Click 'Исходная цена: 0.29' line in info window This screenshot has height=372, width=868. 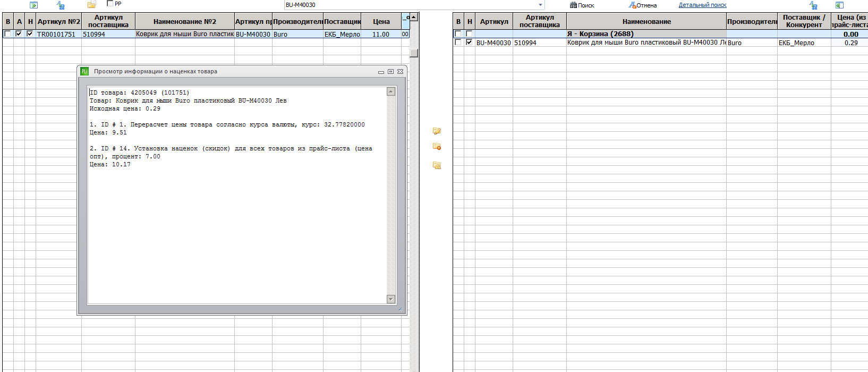[125, 108]
